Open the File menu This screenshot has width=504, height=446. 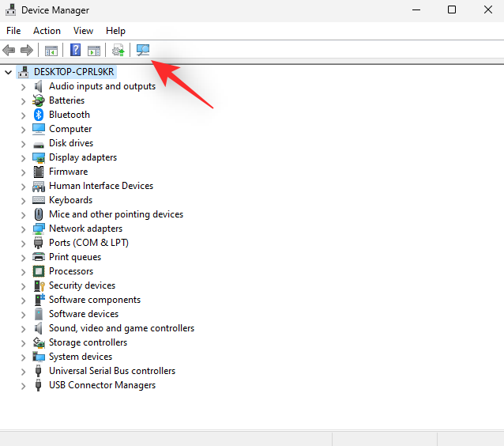pyautogui.click(x=13, y=31)
